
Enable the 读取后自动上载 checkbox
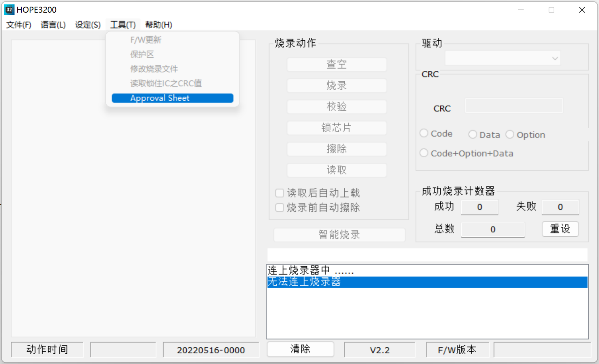click(x=280, y=193)
